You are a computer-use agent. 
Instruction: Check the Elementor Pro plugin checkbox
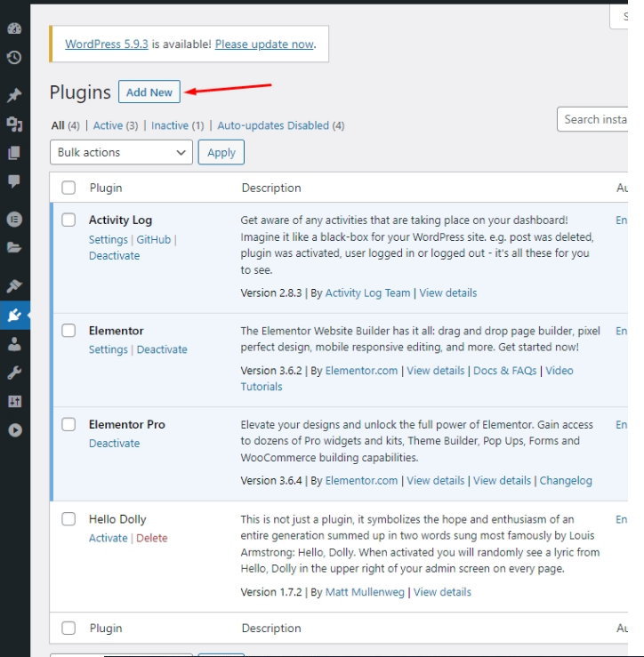68,424
